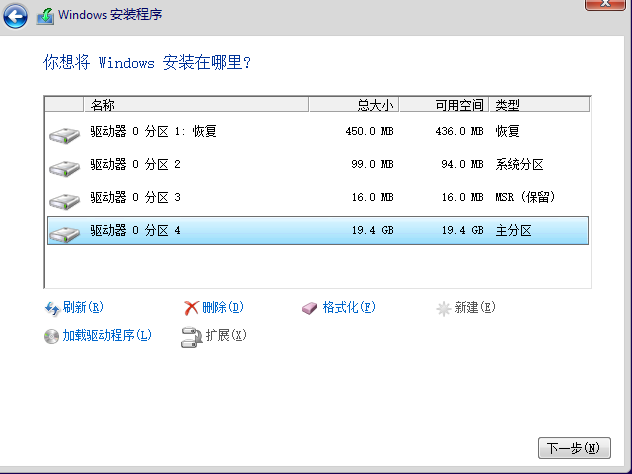
Task: Click the star icon beside 新建(E)
Action: 443,309
